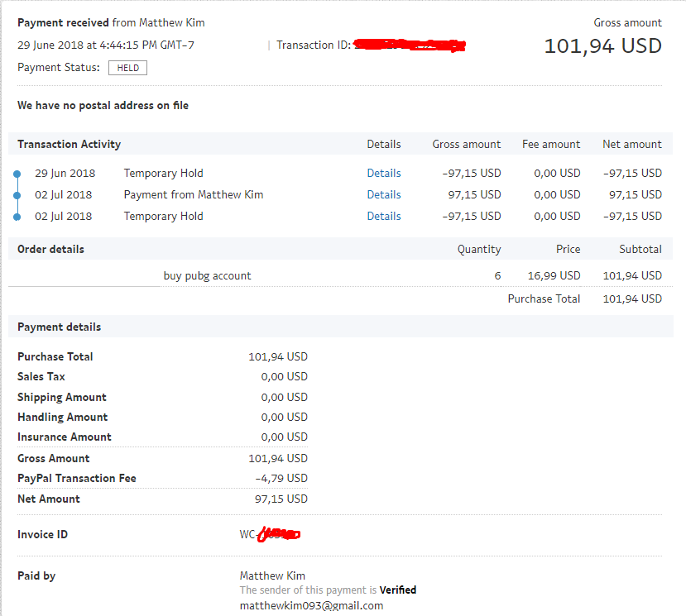Click the matthewkim093@gmail.com email address
Image resolution: width=686 pixels, height=616 pixels.
pyautogui.click(x=311, y=605)
